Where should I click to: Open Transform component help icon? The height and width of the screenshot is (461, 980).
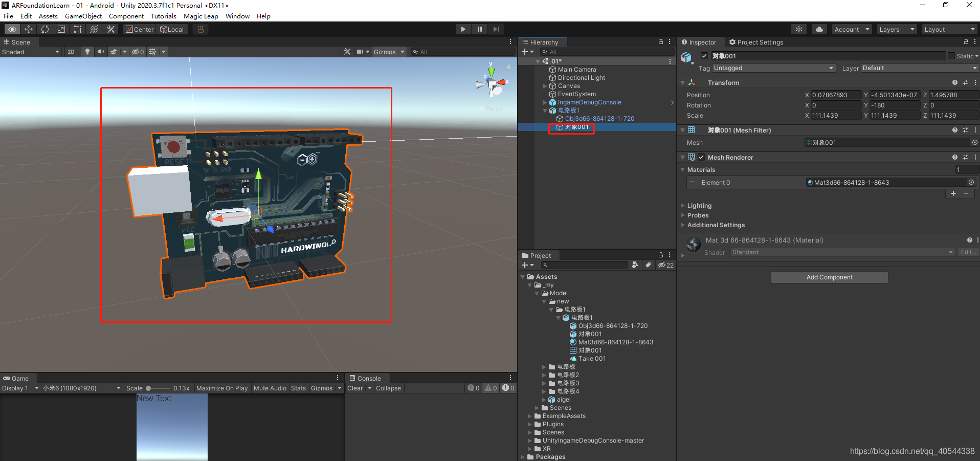pyautogui.click(x=954, y=82)
